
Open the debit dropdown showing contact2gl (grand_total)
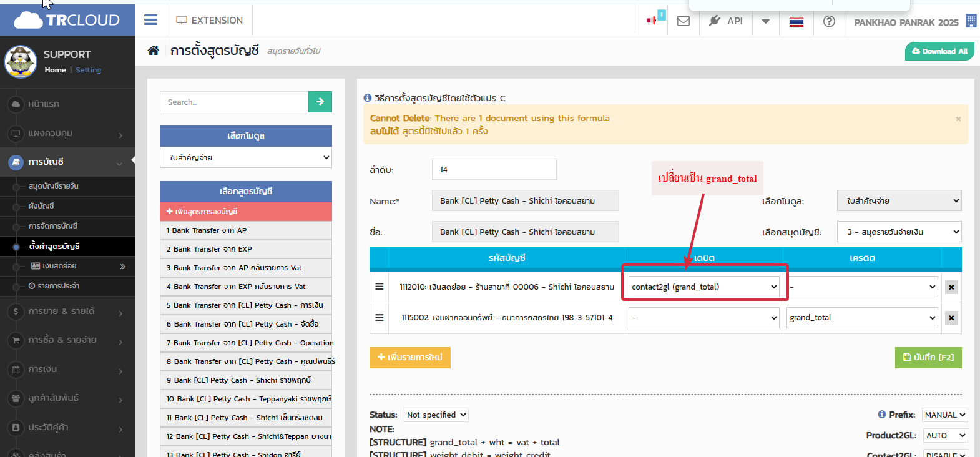703,287
